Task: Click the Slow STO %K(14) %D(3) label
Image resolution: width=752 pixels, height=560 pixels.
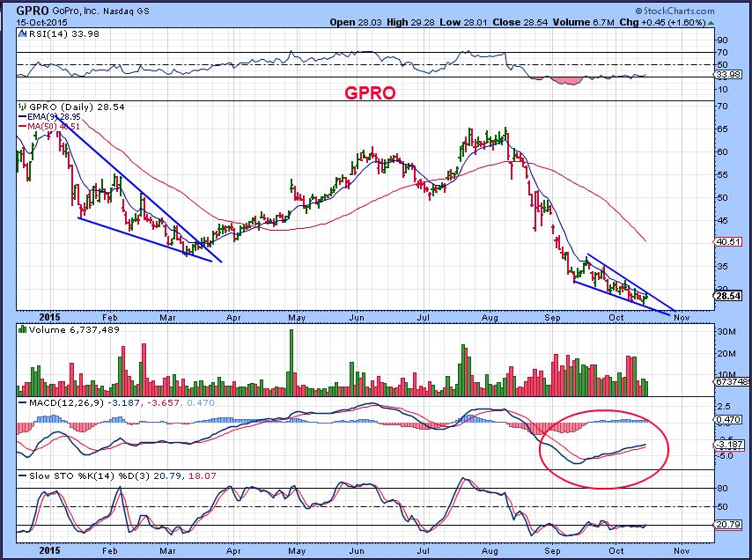Action: [90, 476]
